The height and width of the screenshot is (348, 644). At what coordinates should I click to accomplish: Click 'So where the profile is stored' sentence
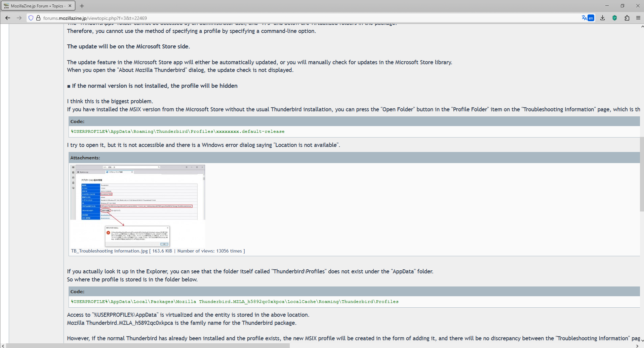(132, 279)
